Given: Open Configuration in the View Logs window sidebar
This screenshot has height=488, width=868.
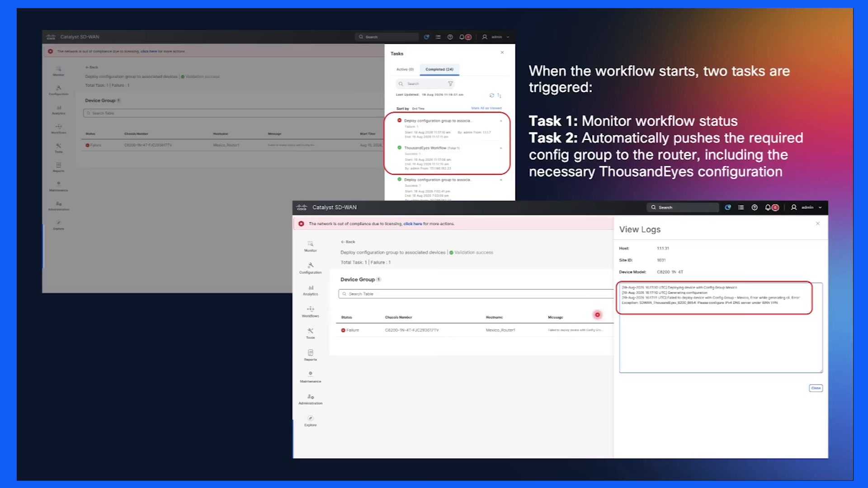Looking at the screenshot, I should pos(310,268).
